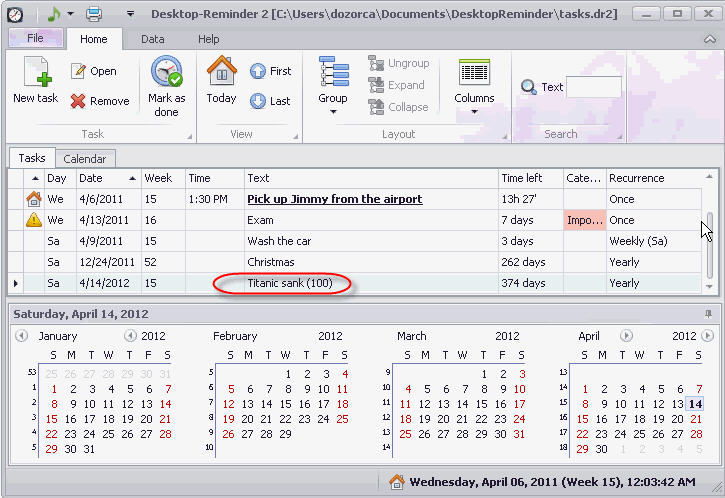This screenshot has height=498, width=725.
Task: Click the 'Exam' task text
Action: [260, 221]
